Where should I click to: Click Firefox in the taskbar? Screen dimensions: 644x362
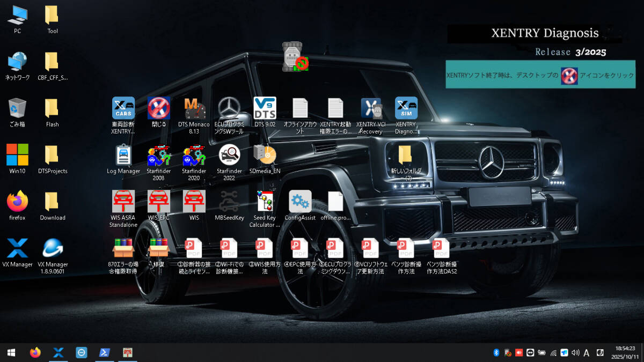click(35, 352)
